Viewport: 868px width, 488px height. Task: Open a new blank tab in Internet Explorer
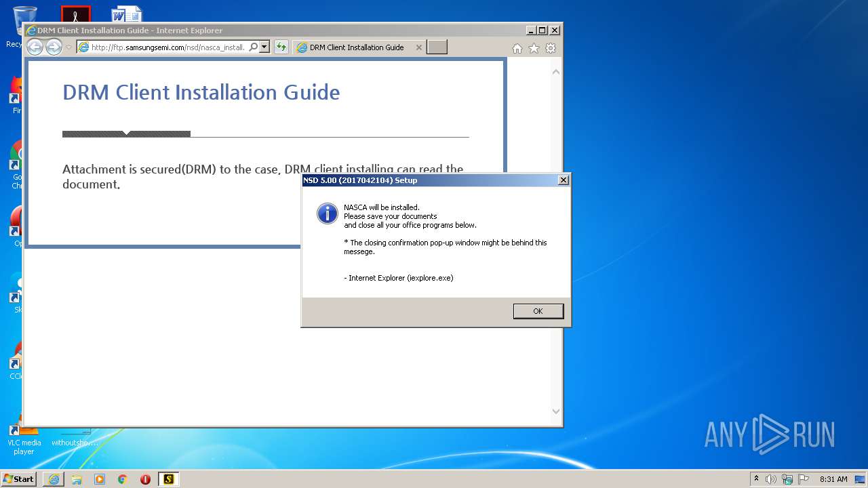point(437,47)
